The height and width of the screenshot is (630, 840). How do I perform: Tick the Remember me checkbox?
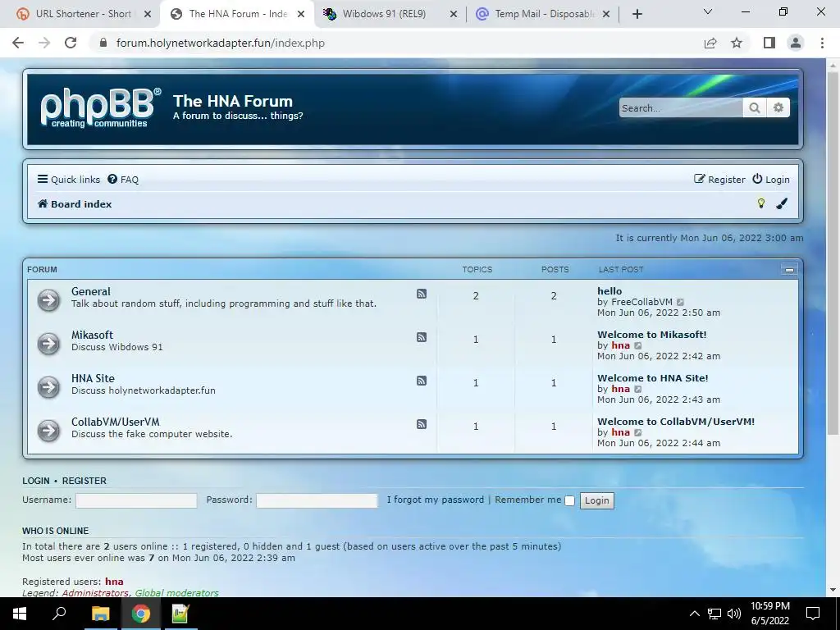coord(569,500)
